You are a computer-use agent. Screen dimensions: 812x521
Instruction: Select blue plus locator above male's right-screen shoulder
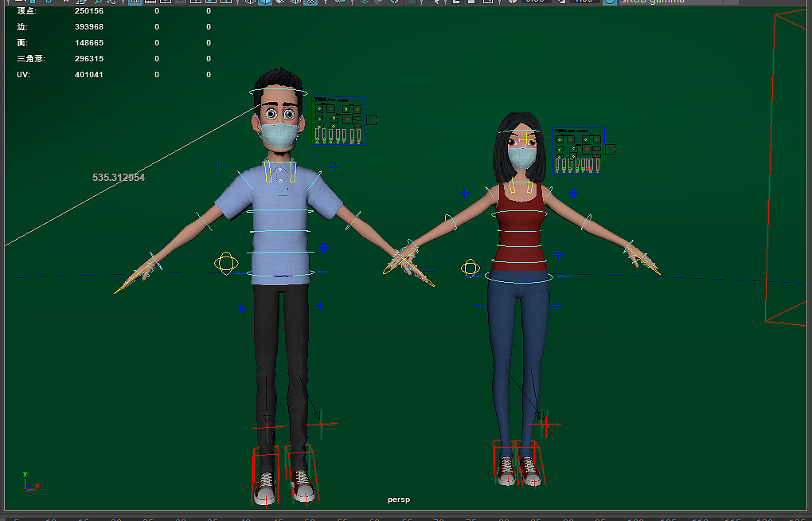[335, 167]
